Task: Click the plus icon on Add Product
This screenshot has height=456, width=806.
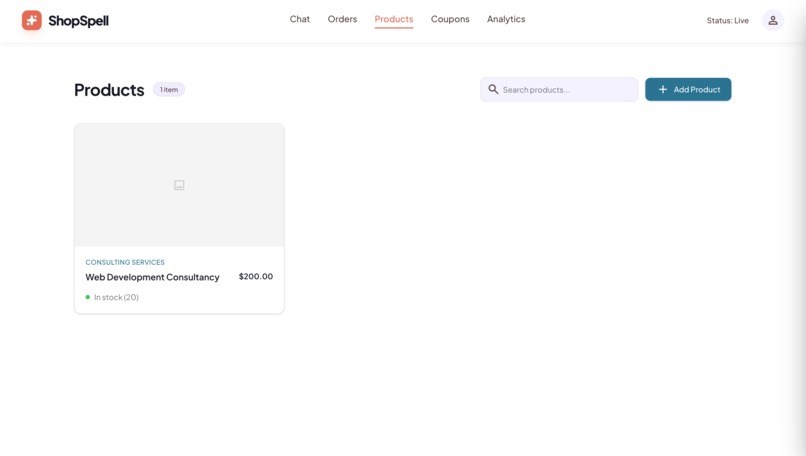Action: 663,89
